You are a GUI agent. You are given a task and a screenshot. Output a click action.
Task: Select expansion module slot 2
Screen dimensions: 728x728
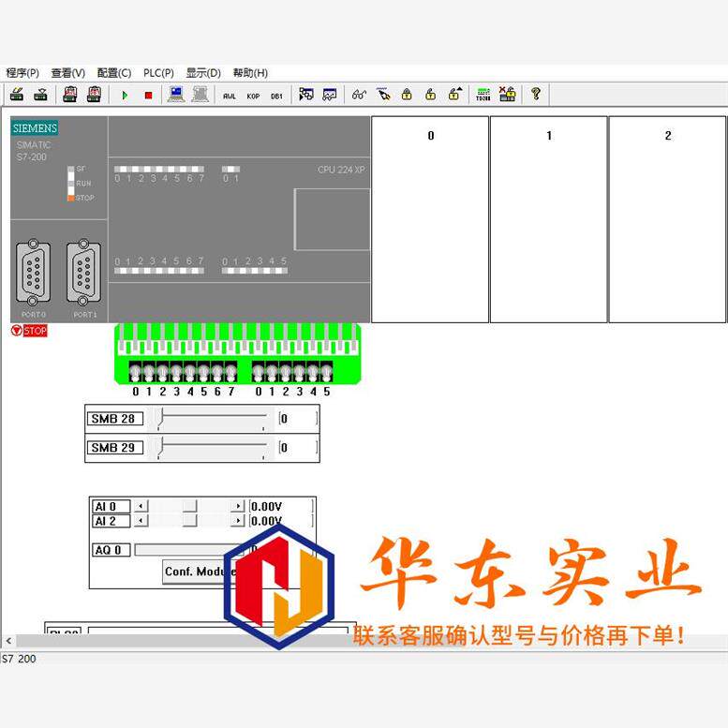[x=667, y=219]
